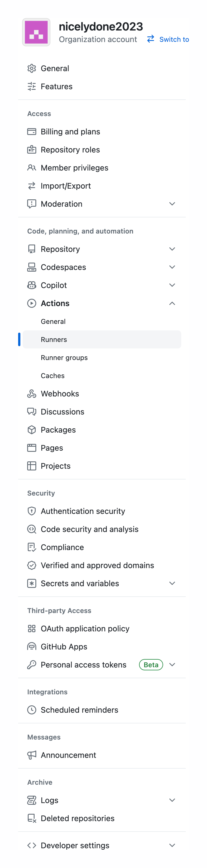Select the Webhooks icon
Image resolution: width=207 pixels, height=868 pixels.
click(32, 393)
